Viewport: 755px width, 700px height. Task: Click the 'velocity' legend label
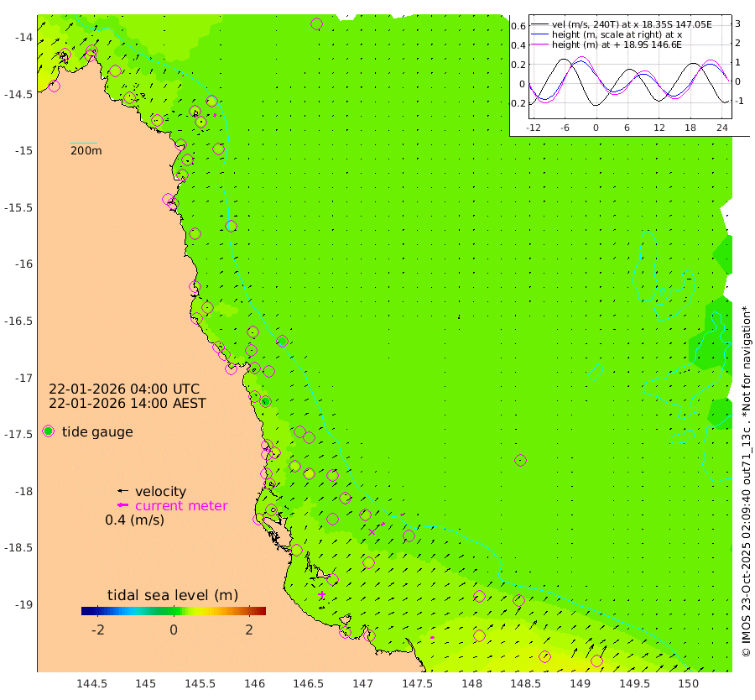[160, 491]
